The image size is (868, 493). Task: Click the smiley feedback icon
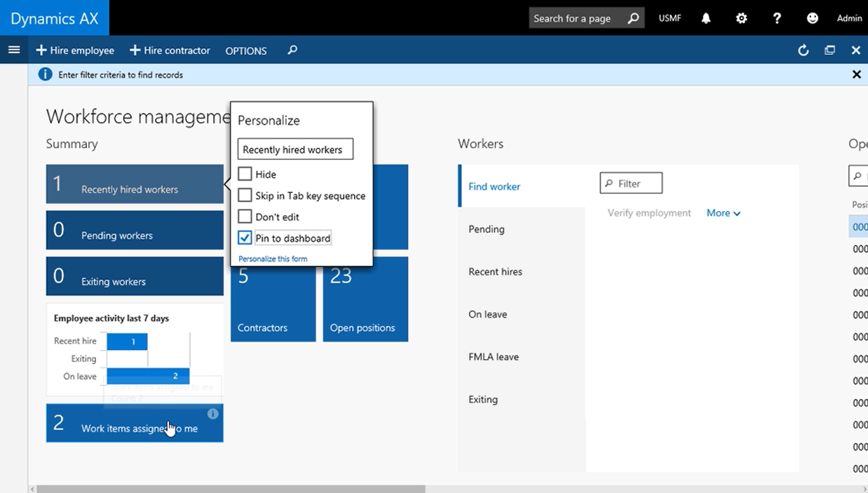coord(812,18)
